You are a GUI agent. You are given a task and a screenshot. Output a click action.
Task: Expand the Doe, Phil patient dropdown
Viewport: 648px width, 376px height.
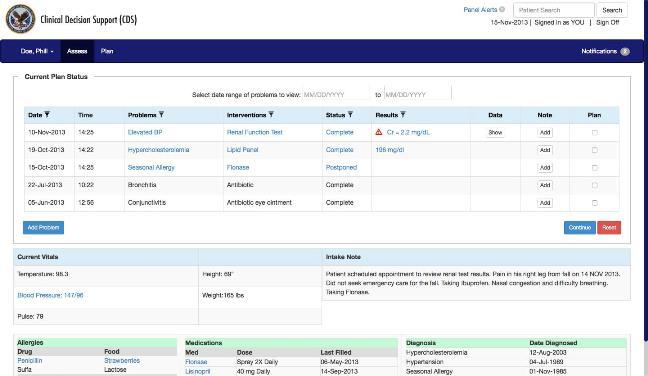(37, 51)
